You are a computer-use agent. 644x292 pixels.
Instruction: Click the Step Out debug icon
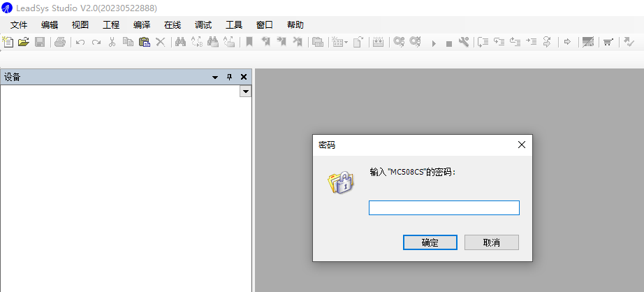[x=515, y=42]
